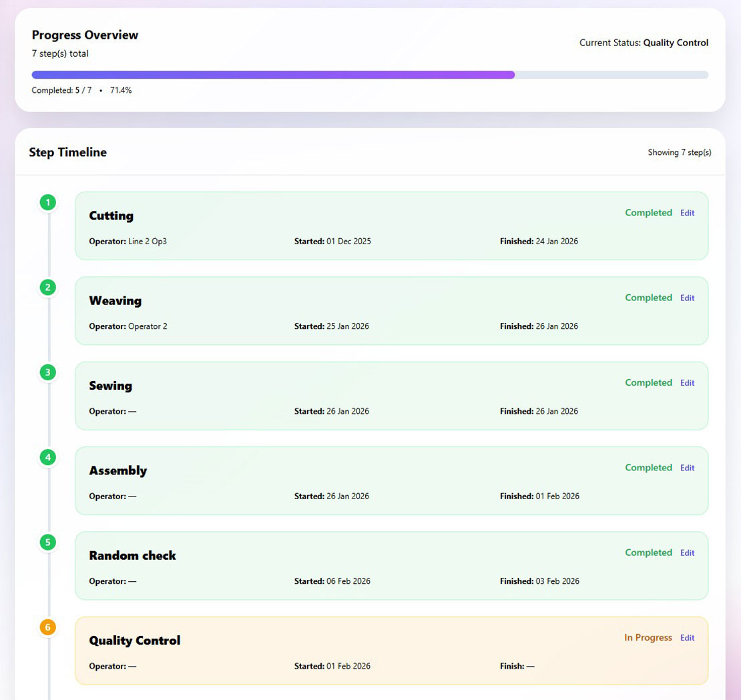
Task: Select the Cutting step title
Action: (111, 216)
